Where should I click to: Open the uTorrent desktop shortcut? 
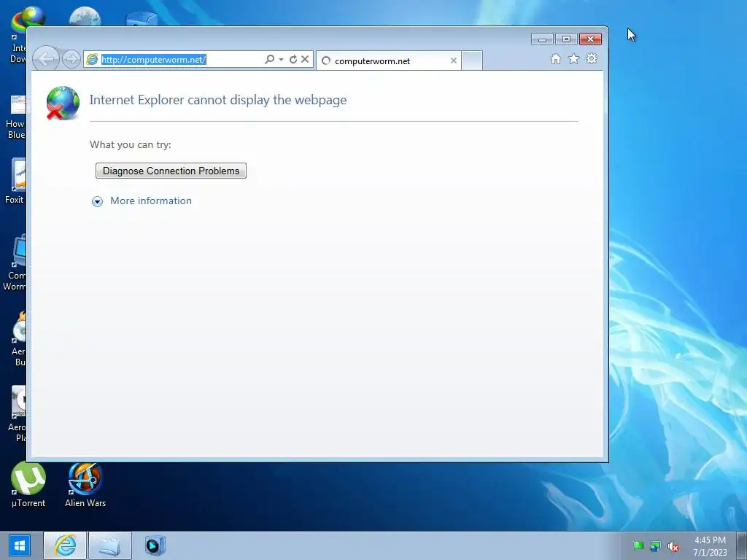point(28,484)
